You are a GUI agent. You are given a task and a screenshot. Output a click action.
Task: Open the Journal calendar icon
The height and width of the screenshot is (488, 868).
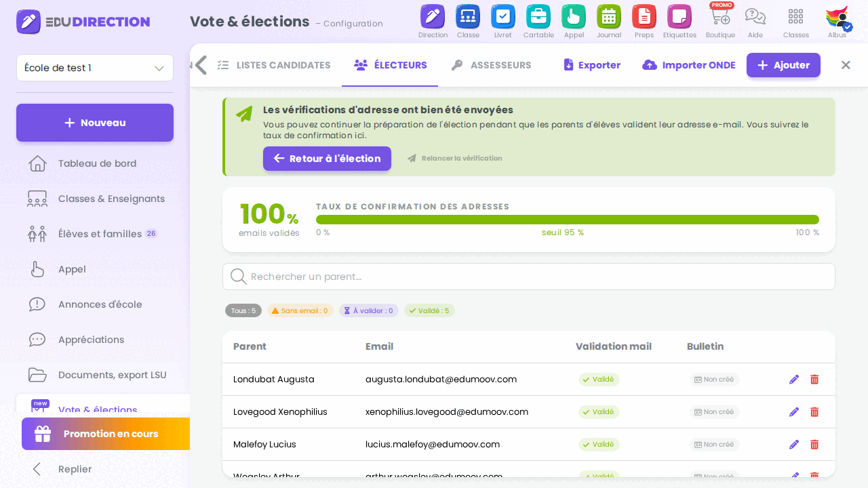tap(609, 16)
